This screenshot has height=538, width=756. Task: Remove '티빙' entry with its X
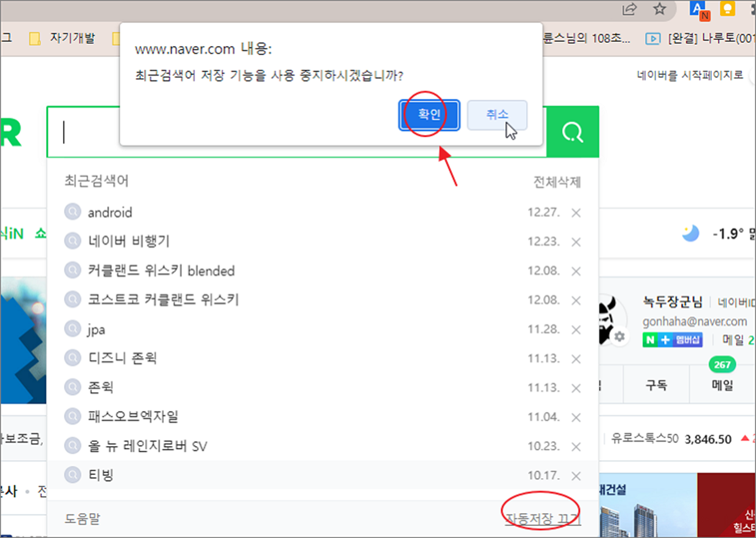(x=576, y=476)
